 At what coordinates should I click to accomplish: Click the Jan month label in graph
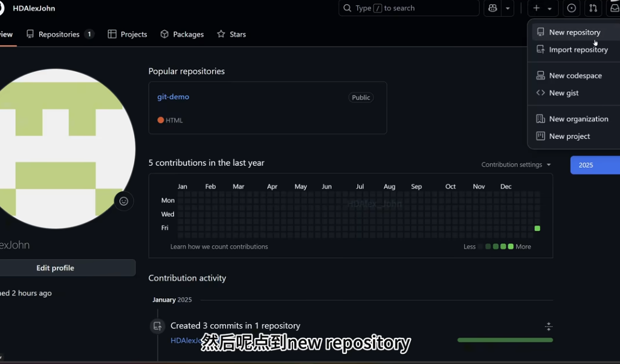pos(182,187)
